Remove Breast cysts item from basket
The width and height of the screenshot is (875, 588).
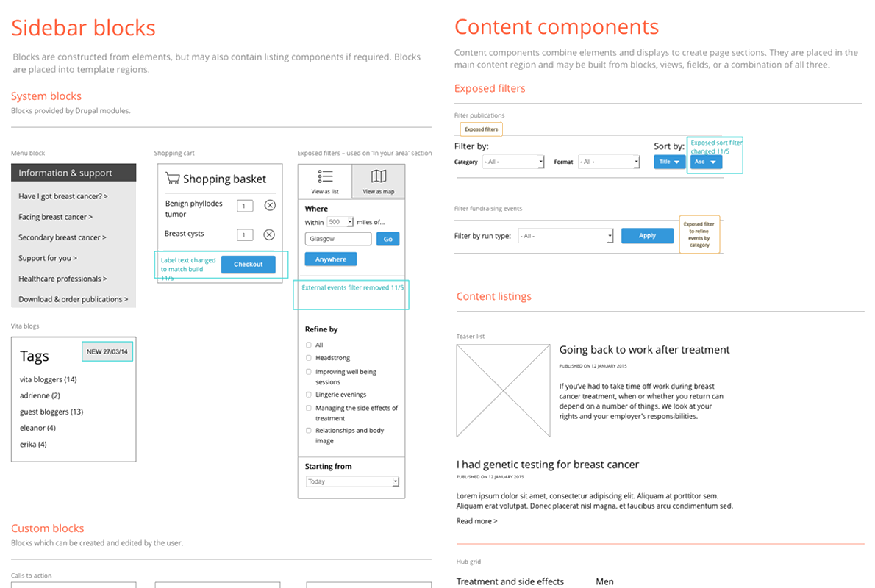(269, 234)
